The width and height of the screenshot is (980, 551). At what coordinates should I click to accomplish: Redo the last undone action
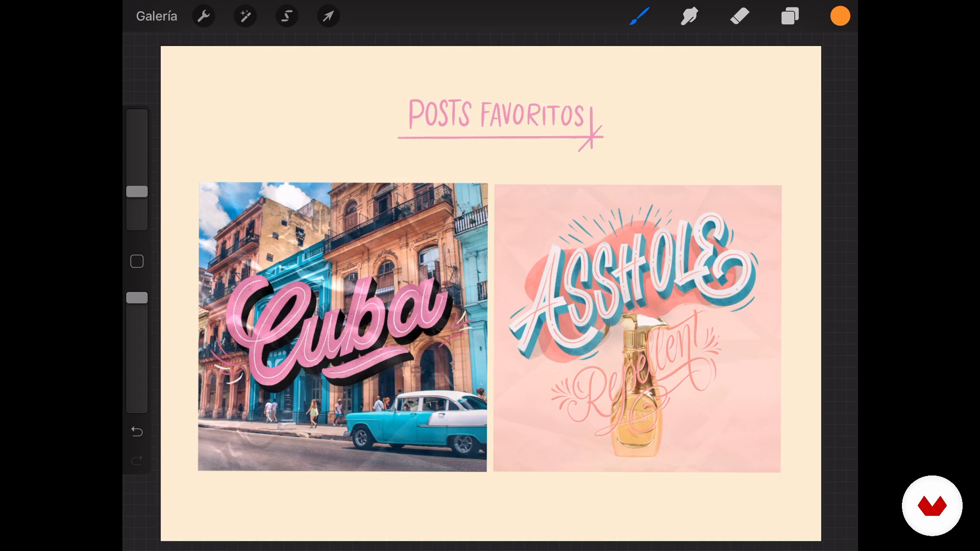click(137, 461)
